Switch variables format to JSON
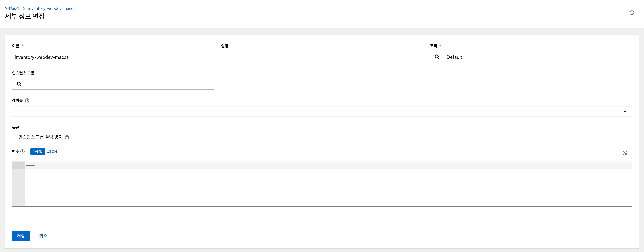 coord(52,152)
